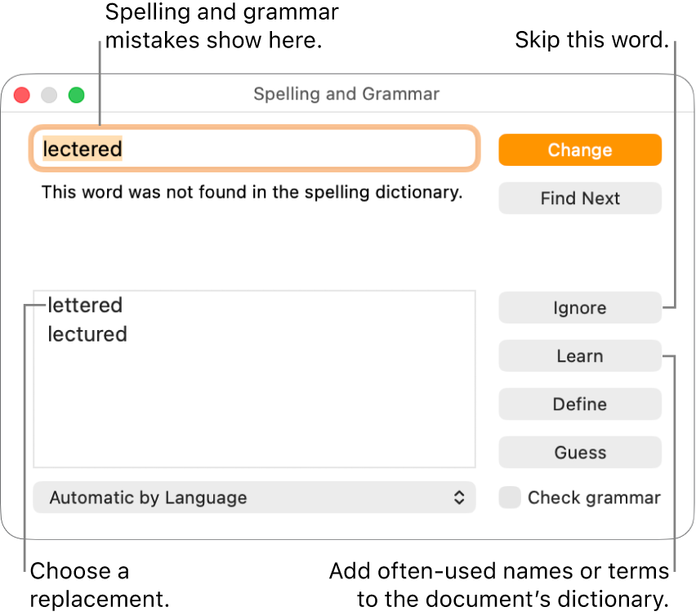696x616 pixels.
Task: Guess the correct spelling
Action: 580,452
